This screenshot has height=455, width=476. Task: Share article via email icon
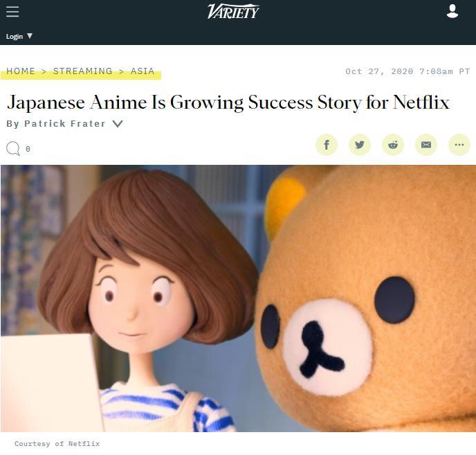[426, 145]
